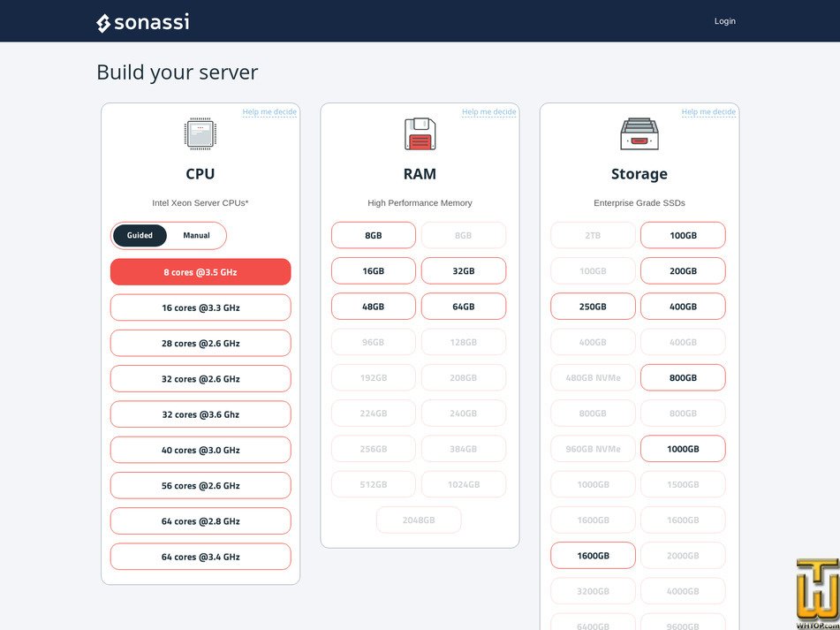Screen dimensions: 840x630
Task: Click the "Enterprise Grade SSDs" subtitle
Action: [639, 203]
